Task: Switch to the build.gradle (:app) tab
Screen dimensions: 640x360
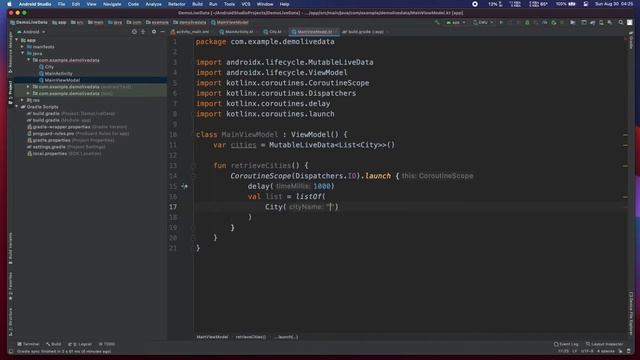Action: [363, 32]
